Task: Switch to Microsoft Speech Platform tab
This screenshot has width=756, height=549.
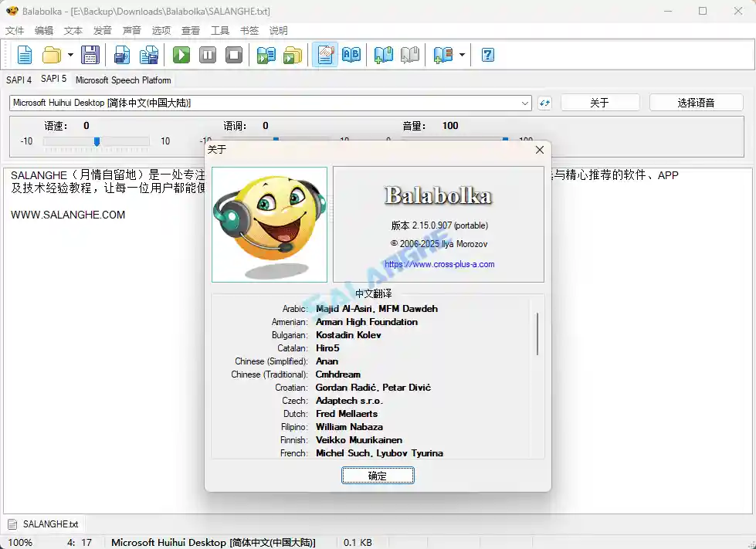Action: pos(123,80)
